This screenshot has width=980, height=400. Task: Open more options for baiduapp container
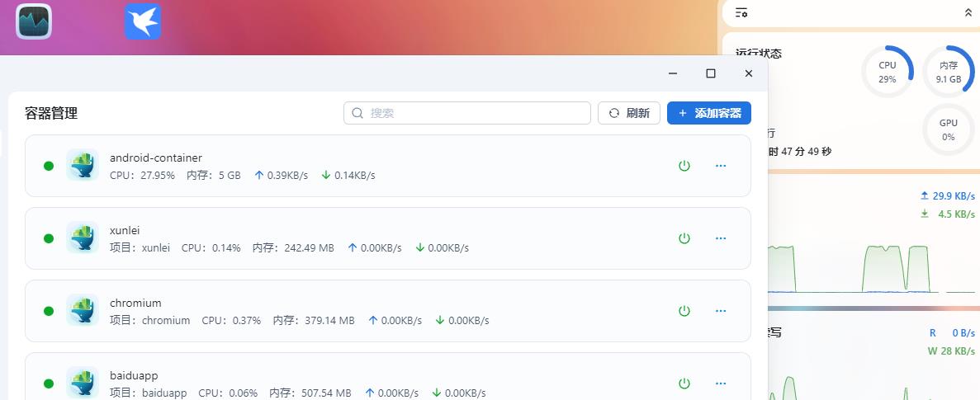pos(721,383)
